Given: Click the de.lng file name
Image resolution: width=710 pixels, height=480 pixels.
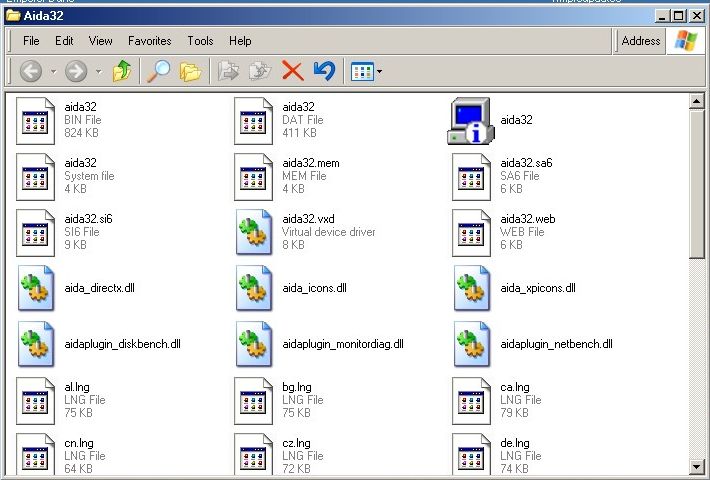Looking at the screenshot, I should tap(515, 443).
